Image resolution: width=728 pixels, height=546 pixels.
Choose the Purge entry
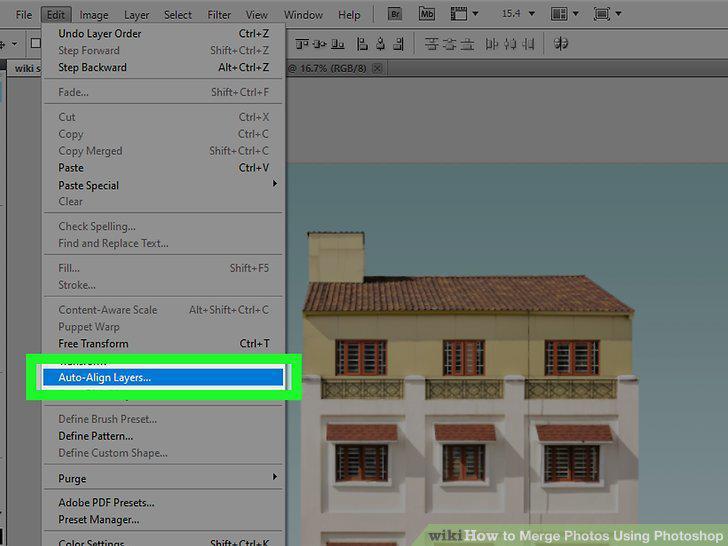(164, 478)
